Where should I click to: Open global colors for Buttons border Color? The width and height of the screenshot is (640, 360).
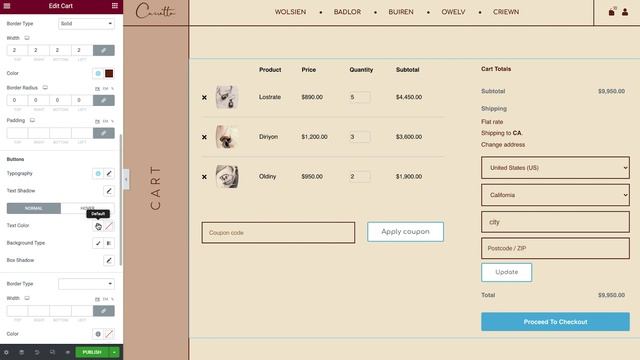click(98, 334)
